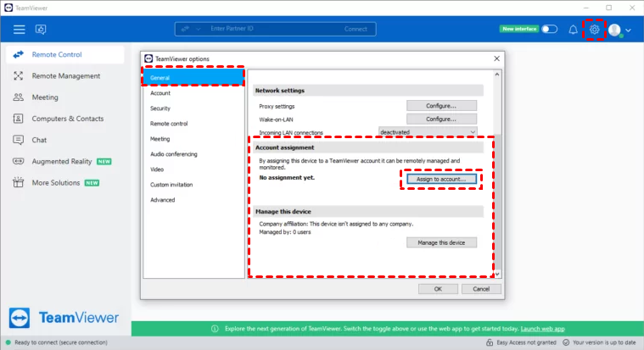Open Incoming LAN connections dropdown
Viewport: 644px width, 350px height.
point(428,132)
